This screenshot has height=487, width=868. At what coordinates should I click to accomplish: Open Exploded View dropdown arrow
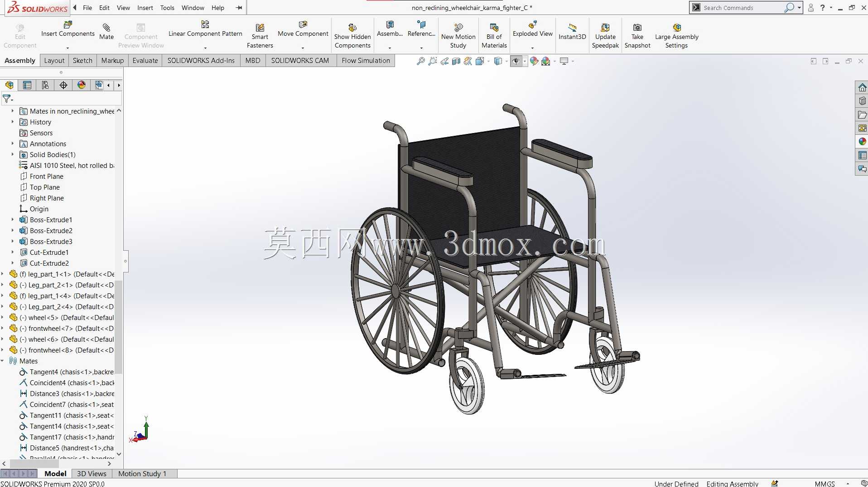[x=532, y=48]
